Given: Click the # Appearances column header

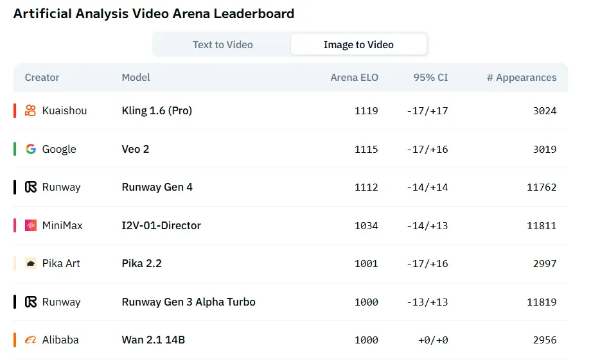Looking at the screenshot, I should 522,77.
